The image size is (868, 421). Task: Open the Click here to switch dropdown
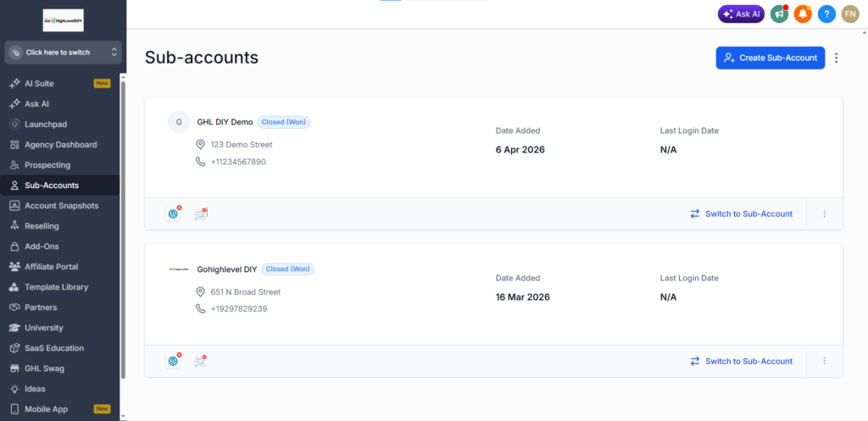coord(63,53)
